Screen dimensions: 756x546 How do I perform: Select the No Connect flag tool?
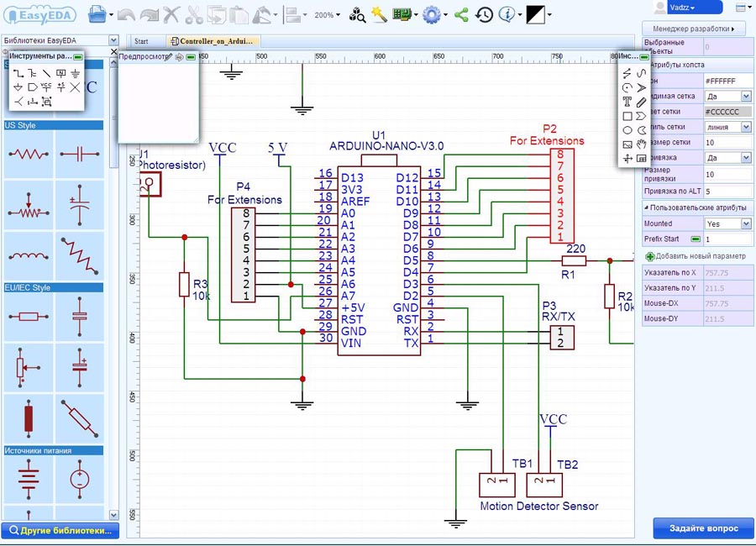(x=76, y=87)
